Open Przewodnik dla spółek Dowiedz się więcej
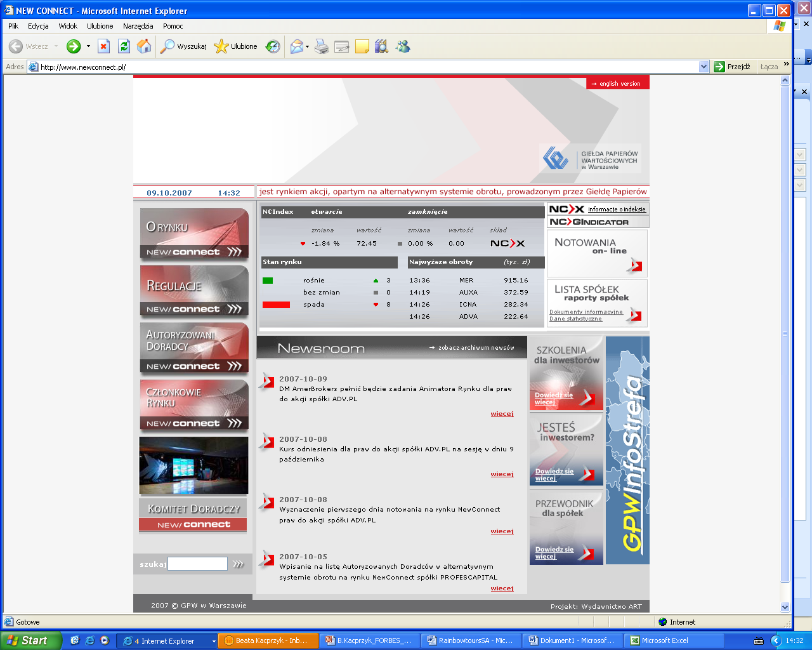The height and width of the screenshot is (650, 812). click(x=554, y=553)
